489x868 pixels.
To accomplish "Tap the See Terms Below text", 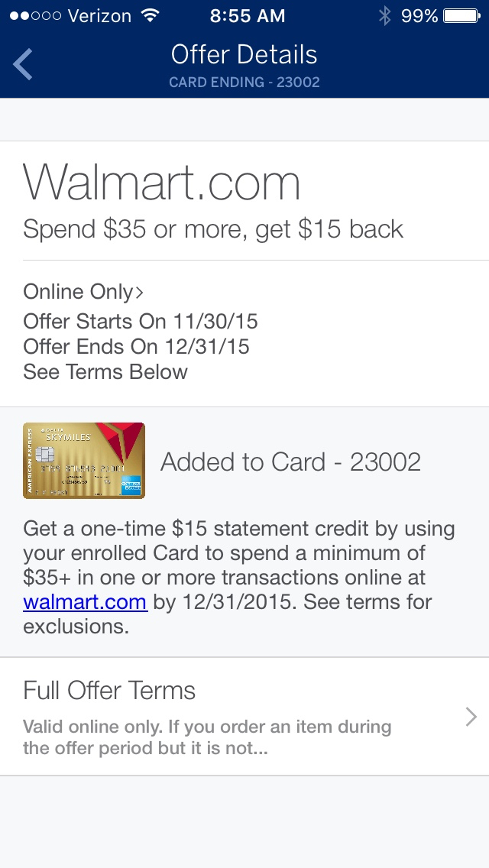I will tap(105, 372).
